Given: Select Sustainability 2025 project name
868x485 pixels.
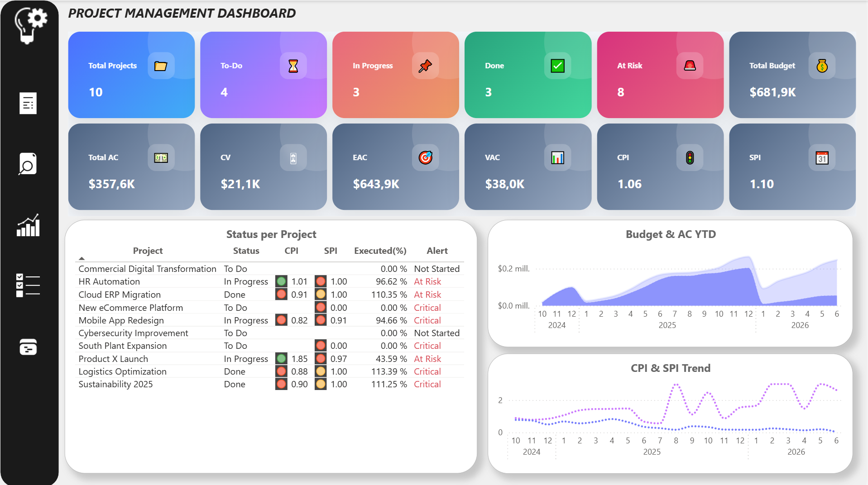Looking at the screenshot, I should tap(115, 384).
